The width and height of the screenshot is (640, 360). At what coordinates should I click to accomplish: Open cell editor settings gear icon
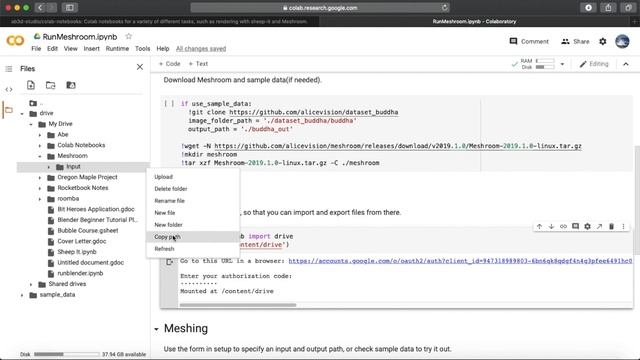coord(587,227)
